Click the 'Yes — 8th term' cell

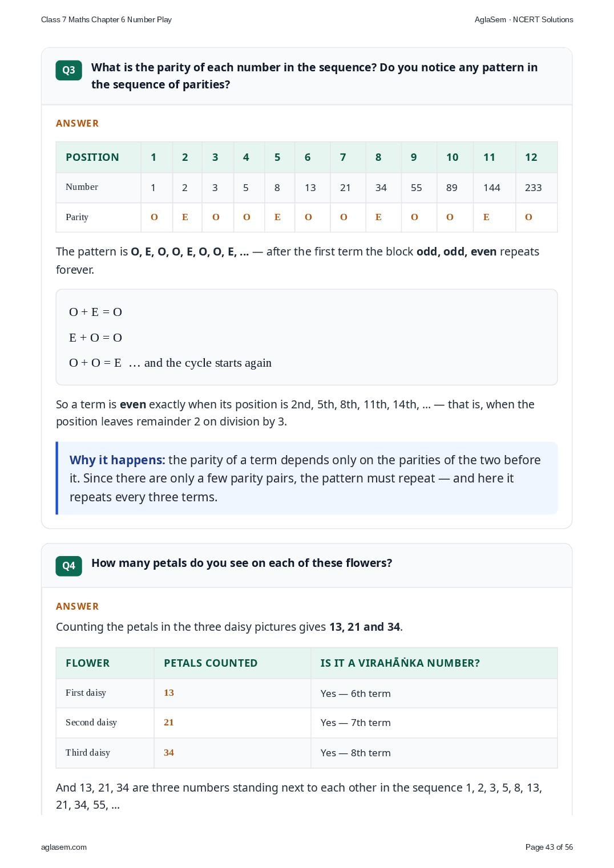[x=434, y=753]
